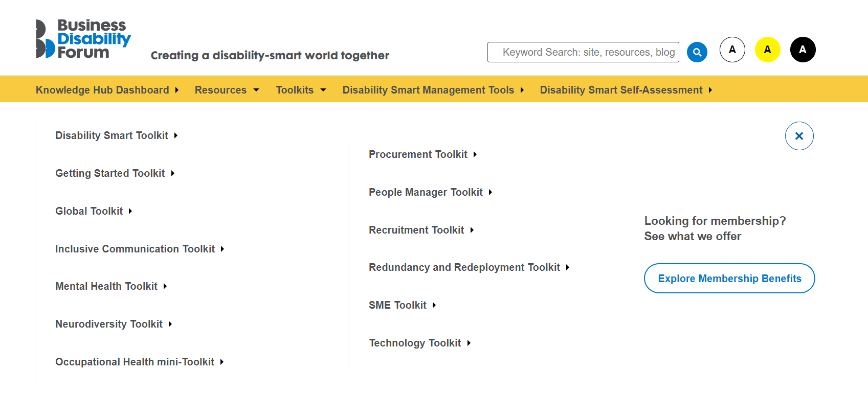Click dropdown arrow beside Resources
The height and width of the screenshot is (393, 868).
pyautogui.click(x=256, y=90)
